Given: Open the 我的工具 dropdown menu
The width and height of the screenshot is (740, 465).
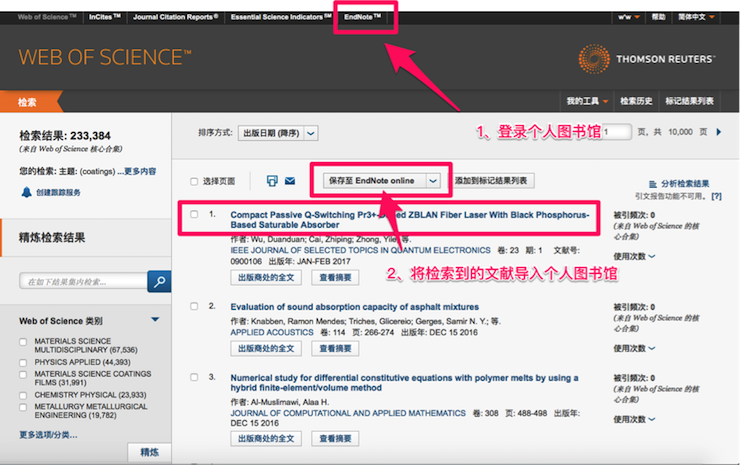Looking at the screenshot, I should [x=587, y=101].
